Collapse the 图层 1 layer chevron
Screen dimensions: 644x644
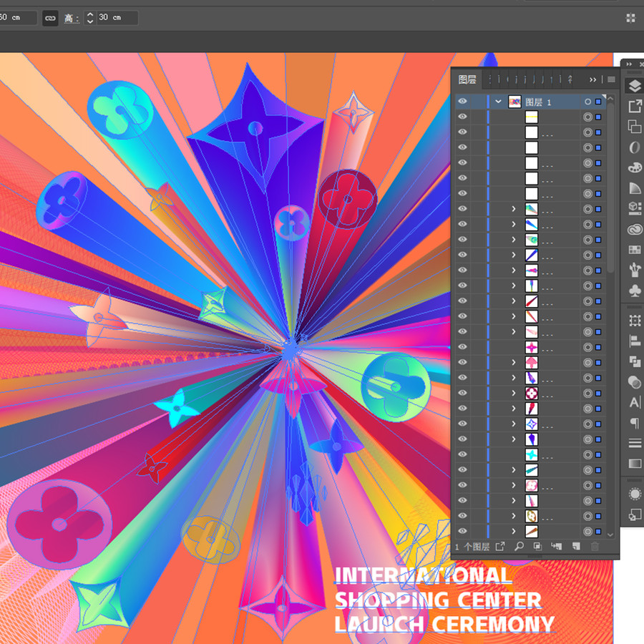498,102
